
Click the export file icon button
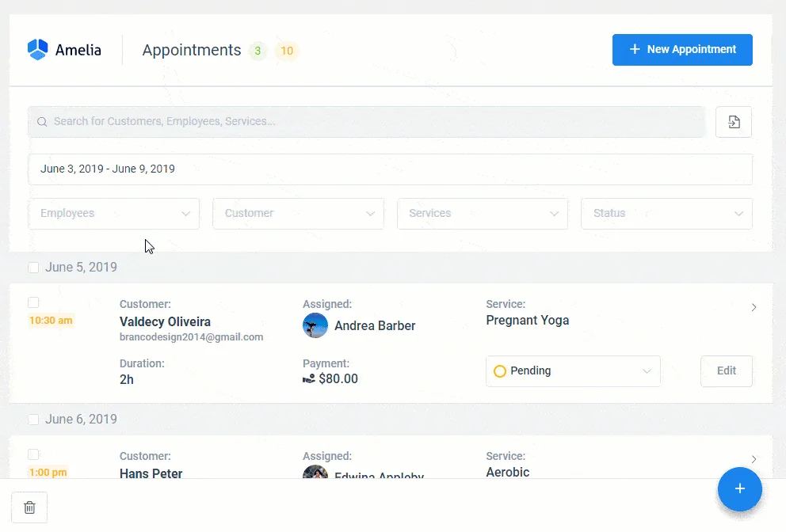pyautogui.click(x=734, y=122)
